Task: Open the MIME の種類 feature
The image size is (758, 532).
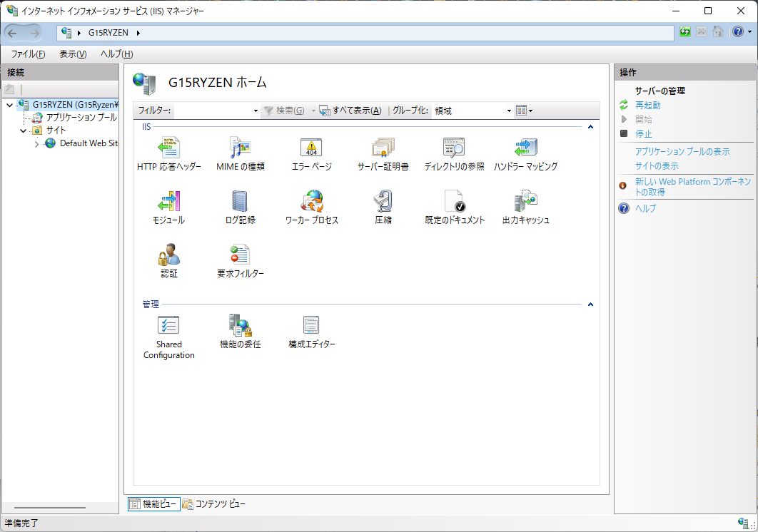Action: pos(241,155)
